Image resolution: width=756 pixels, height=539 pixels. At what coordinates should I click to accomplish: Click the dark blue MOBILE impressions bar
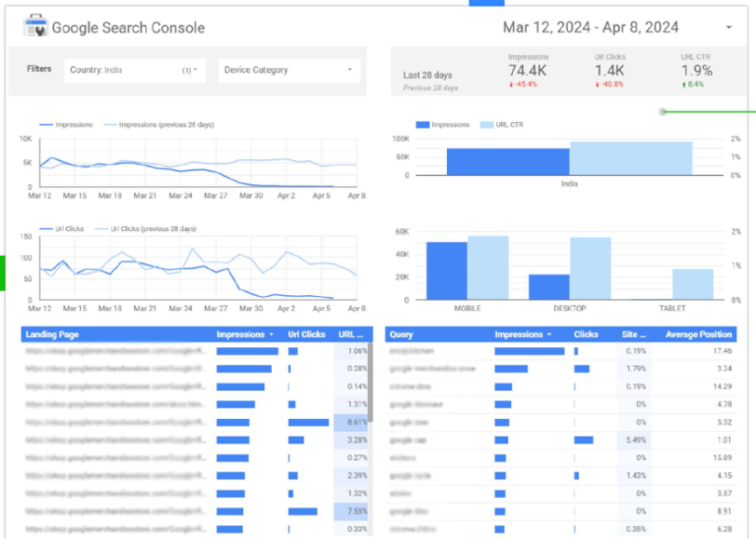(x=446, y=270)
